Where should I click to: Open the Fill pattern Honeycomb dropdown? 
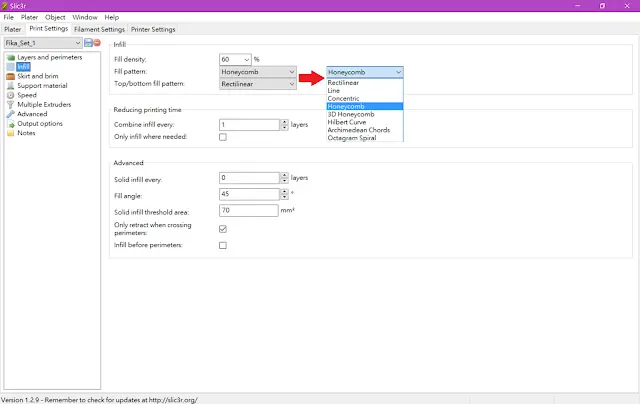[258, 72]
